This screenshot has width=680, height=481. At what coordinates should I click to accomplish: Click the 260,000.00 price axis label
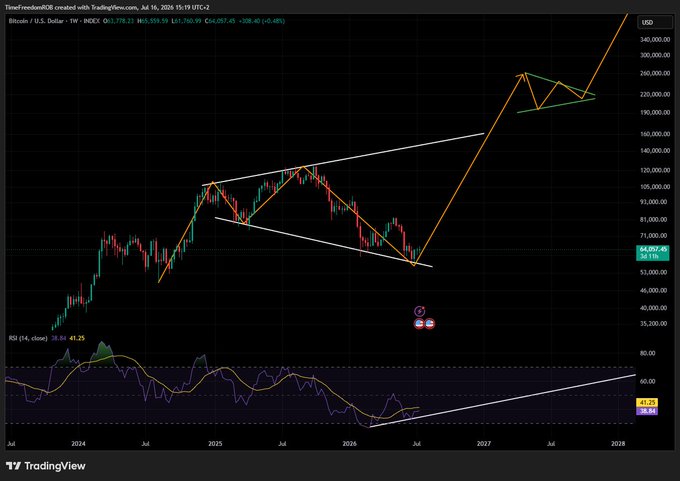pyautogui.click(x=655, y=74)
